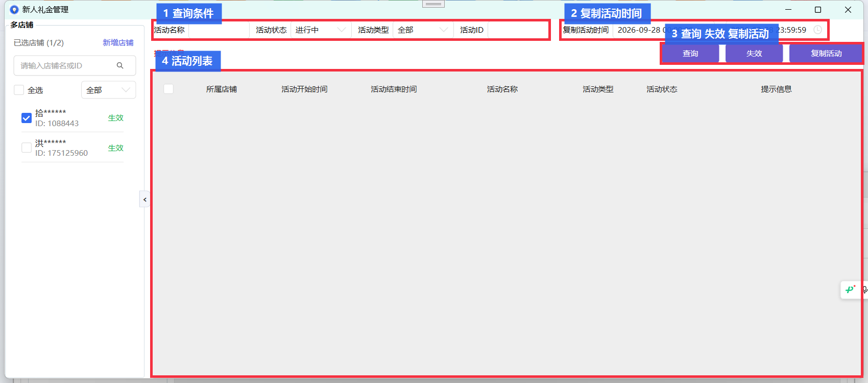The image size is (868, 383).
Task: Click the 提示信息 column header
Action: pos(776,89)
